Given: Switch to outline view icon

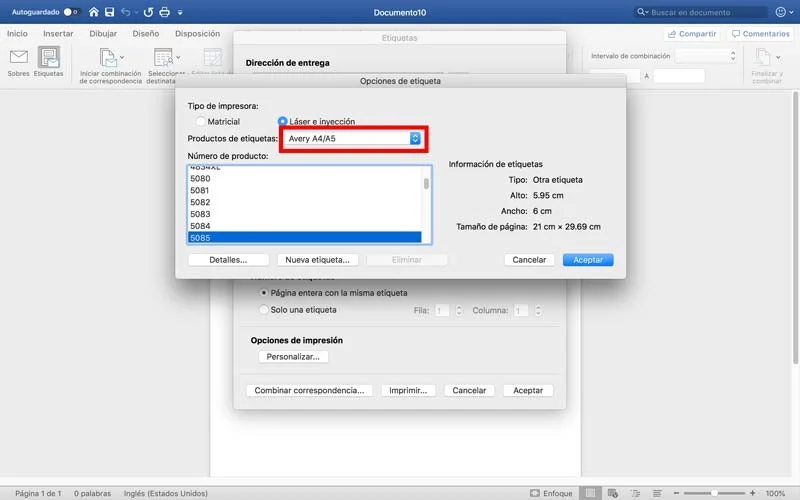Looking at the screenshot, I should click(x=635, y=493).
